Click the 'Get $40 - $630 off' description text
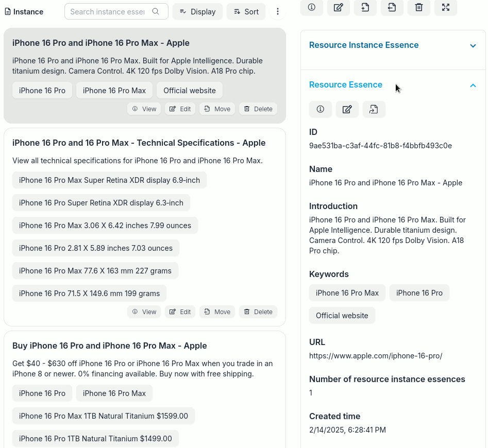Screen dimensions: 488x448 click(143, 368)
